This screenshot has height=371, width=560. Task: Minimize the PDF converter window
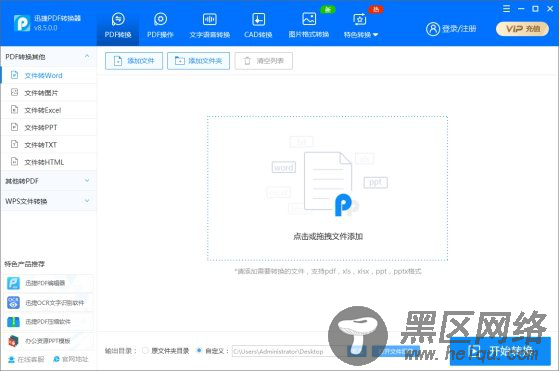tap(521, 9)
